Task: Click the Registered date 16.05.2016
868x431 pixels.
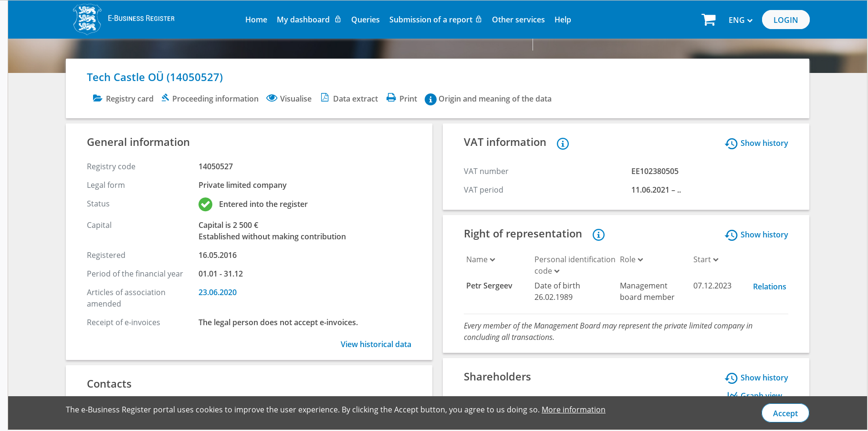Action: point(218,255)
